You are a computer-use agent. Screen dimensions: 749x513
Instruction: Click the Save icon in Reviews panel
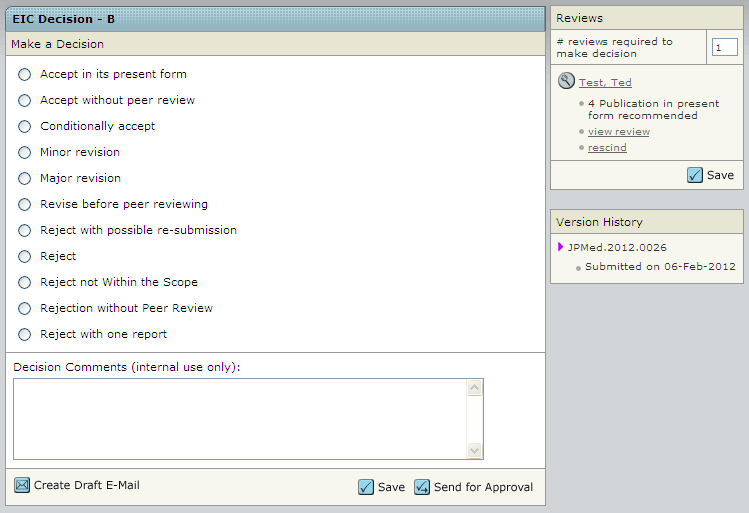pyautogui.click(x=695, y=175)
